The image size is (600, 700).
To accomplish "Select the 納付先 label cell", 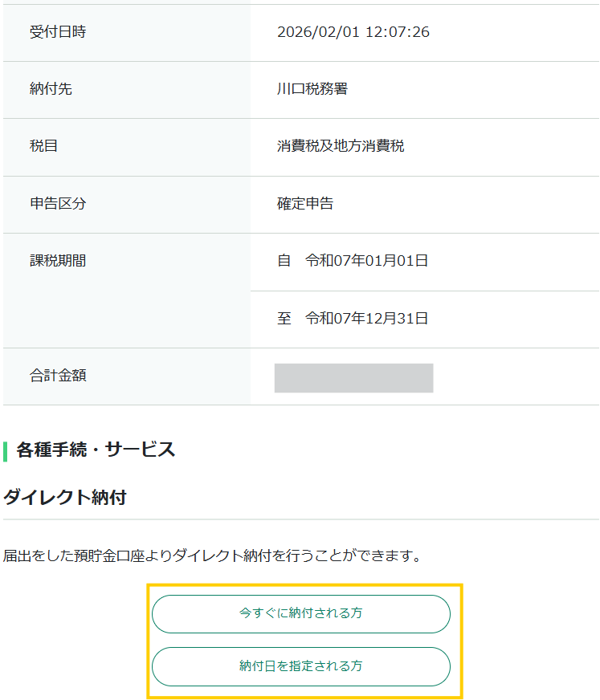I will tap(51, 89).
